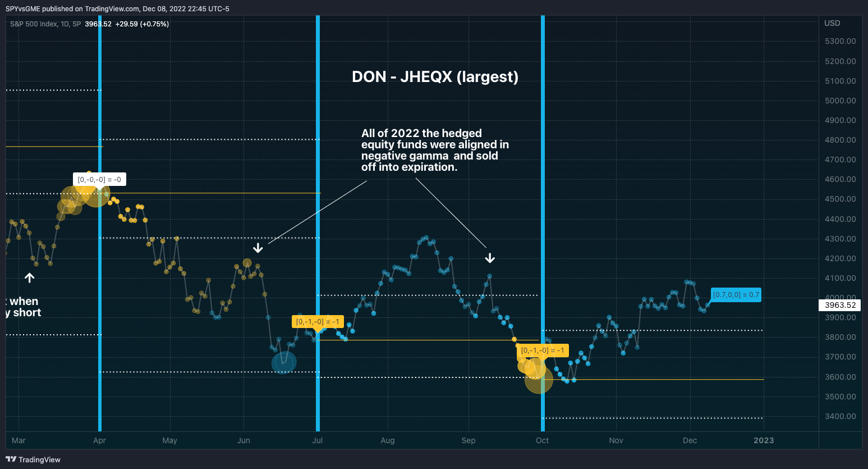
Task: Click the white down arrow near June peak
Action: coord(258,248)
